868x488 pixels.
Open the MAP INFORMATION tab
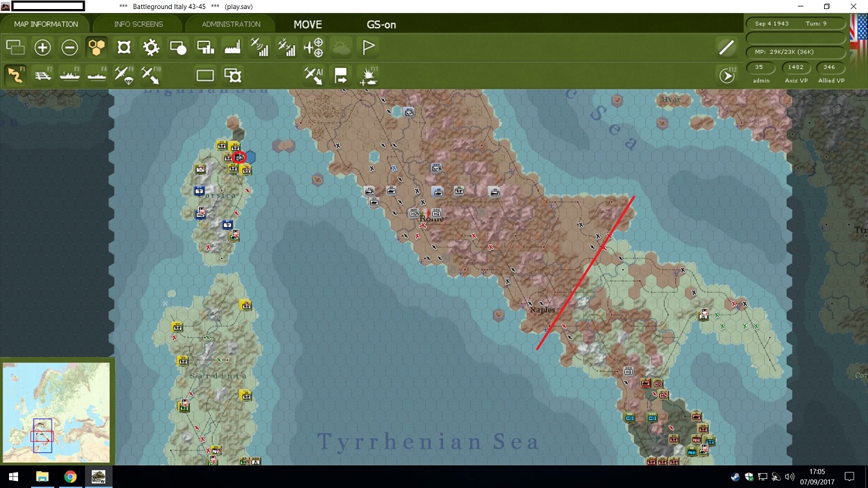point(46,25)
